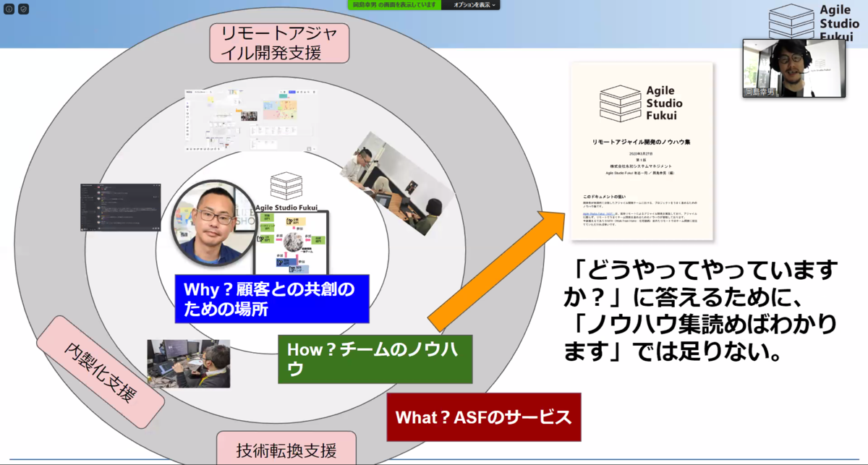868x465 pixels.
Task: Click the meeting info icon
Action: coord(9,9)
